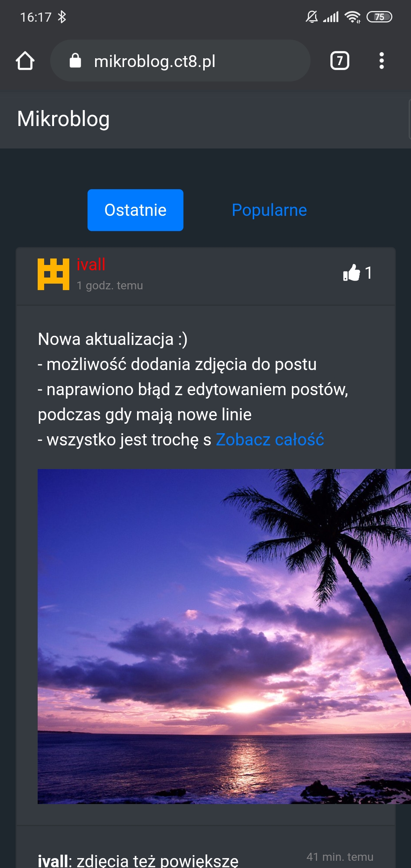Tap the padlock site security icon
The height and width of the screenshot is (868, 411).
pos(75,60)
